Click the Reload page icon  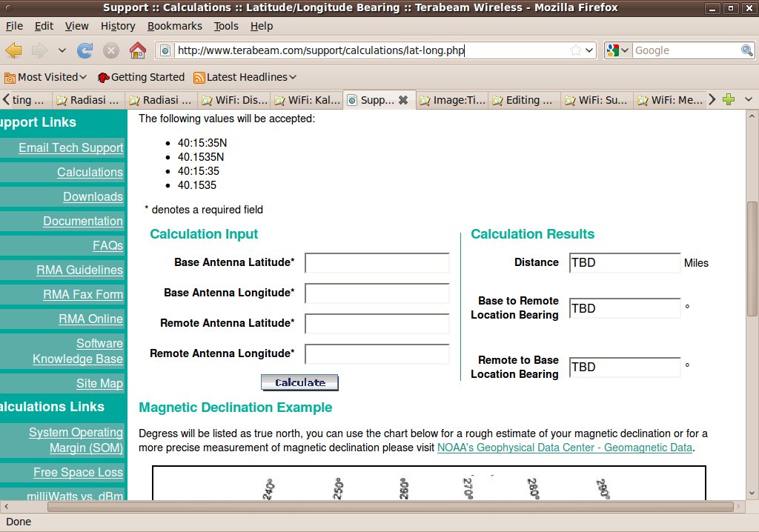coord(85,50)
